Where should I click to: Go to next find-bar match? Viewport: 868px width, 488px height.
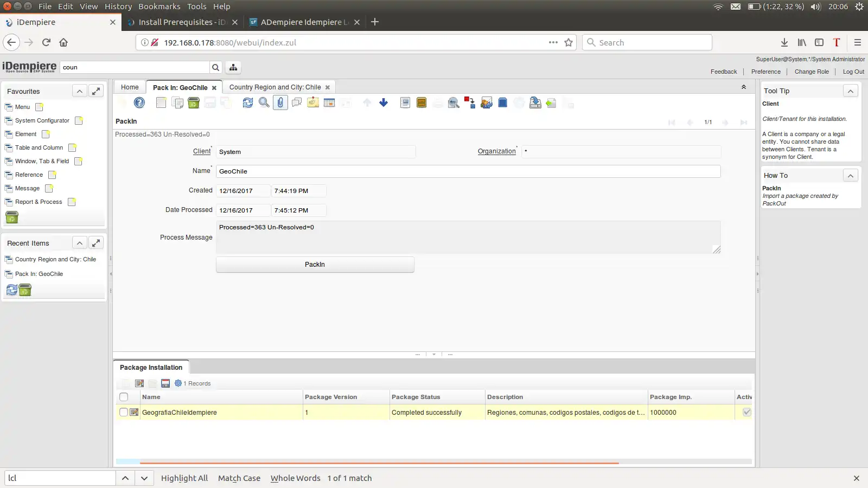tap(144, 478)
